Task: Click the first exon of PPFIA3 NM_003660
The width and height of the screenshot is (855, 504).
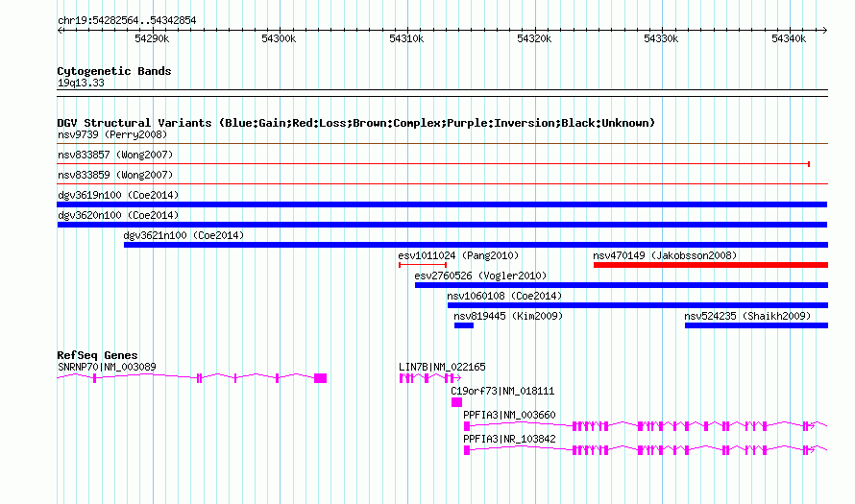Action: [x=467, y=426]
